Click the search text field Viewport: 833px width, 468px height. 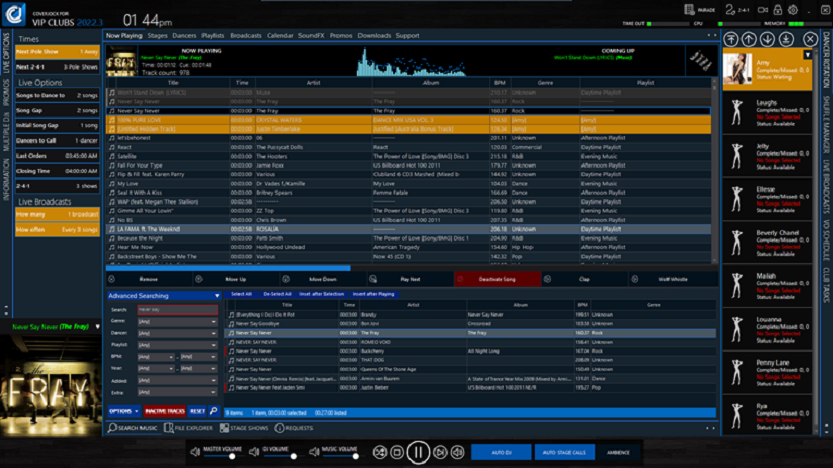(177, 309)
